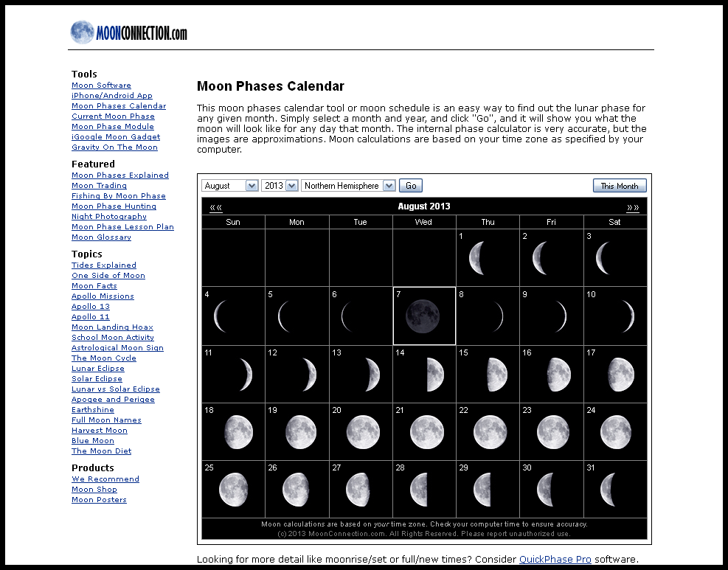The width and height of the screenshot is (728, 570).
Task: Open the Fishing By Moon Phase link
Action: click(119, 196)
